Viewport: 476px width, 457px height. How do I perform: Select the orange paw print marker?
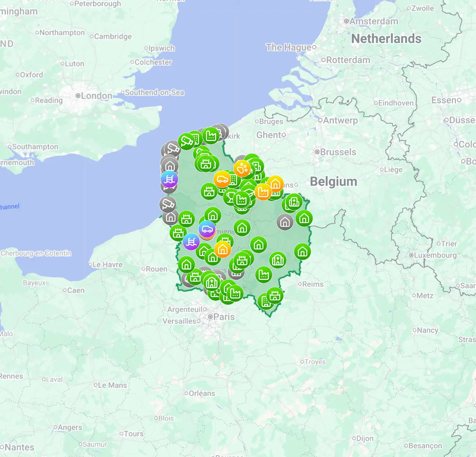(242, 168)
